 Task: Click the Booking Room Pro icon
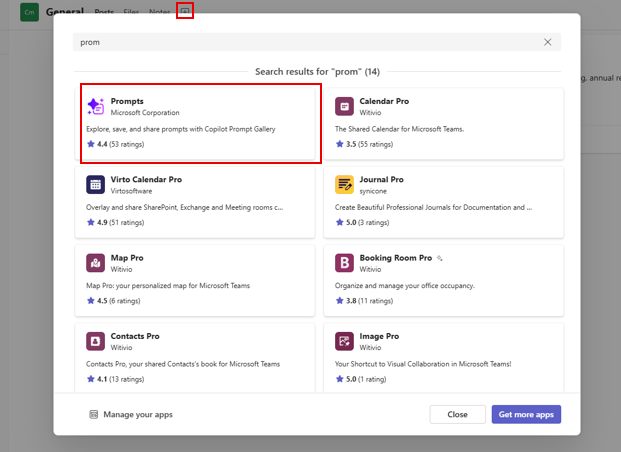coord(344,263)
